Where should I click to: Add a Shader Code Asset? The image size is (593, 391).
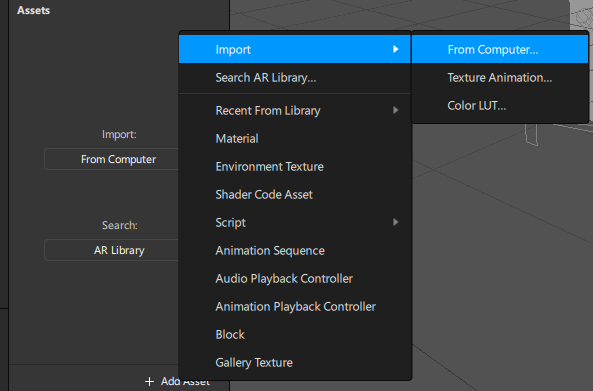click(295, 194)
